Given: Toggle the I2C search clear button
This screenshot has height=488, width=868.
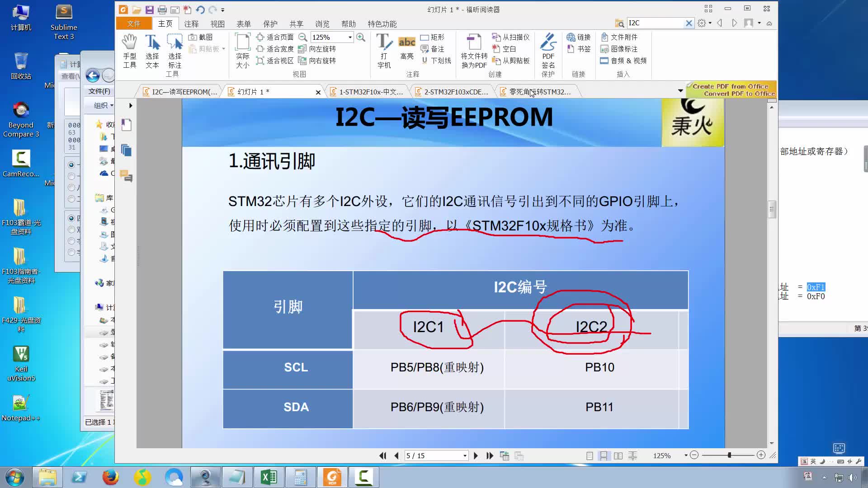Looking at the screenshot, I should pos(689,23).
